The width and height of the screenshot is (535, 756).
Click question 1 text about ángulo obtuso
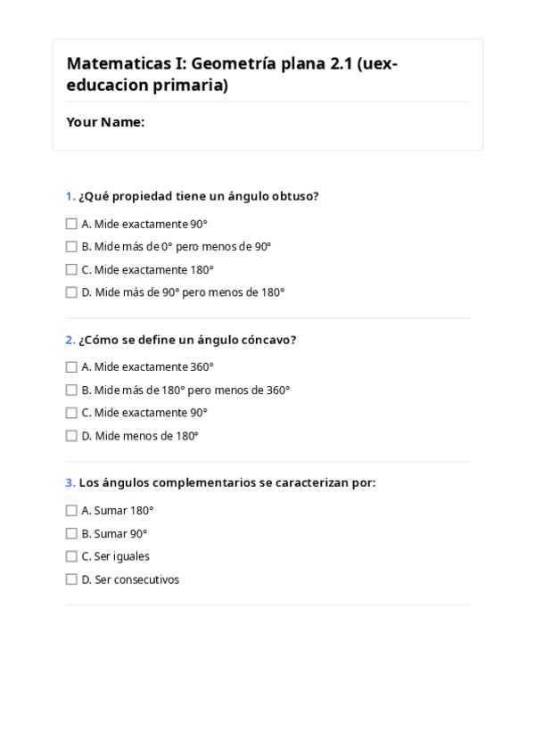click(198, 196)
